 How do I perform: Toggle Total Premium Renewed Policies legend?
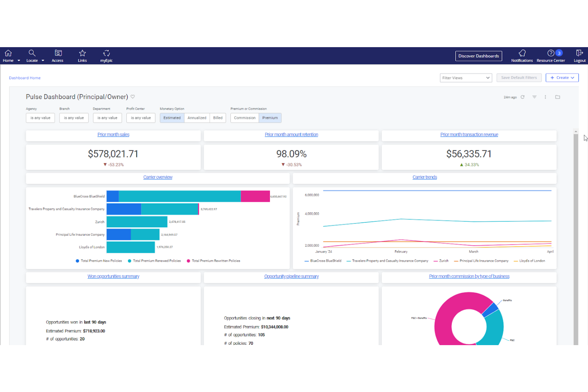[x=154, y=261]
